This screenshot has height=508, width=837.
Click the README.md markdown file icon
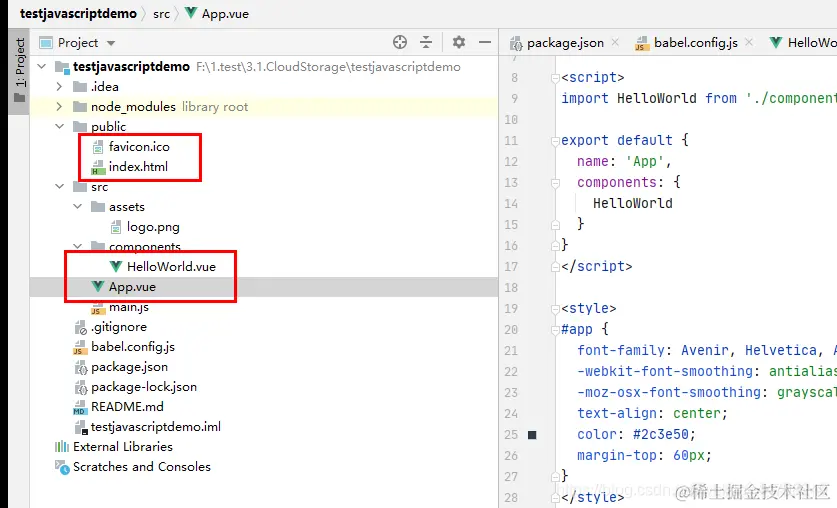80,407
